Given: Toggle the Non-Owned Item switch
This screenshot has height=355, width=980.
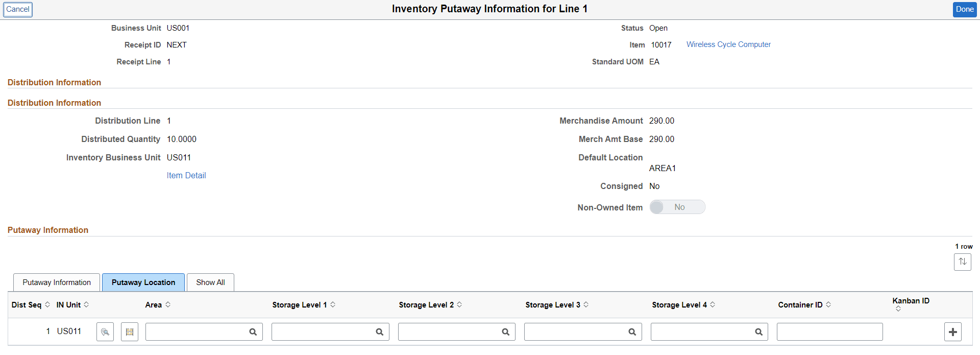Looking at the screenshot, I should click(x=677, y=207).
